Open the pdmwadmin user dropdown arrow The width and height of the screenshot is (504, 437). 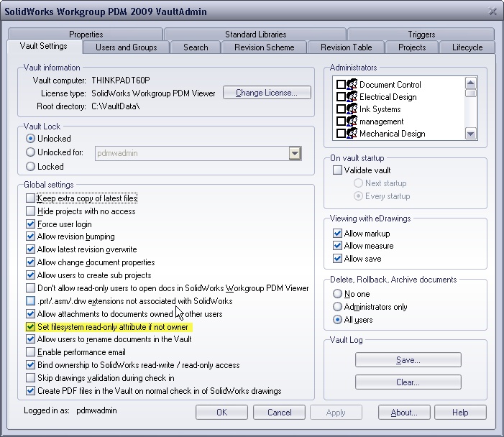[295, 153]
